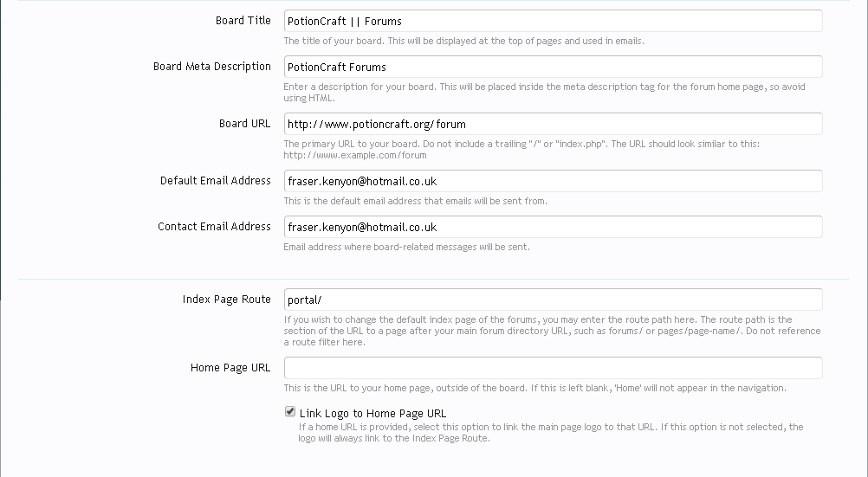The width and height of the screenshot is (868, 477).
Task: Click the "Board Meta Description" label text
Action: [x=212, y=67]
